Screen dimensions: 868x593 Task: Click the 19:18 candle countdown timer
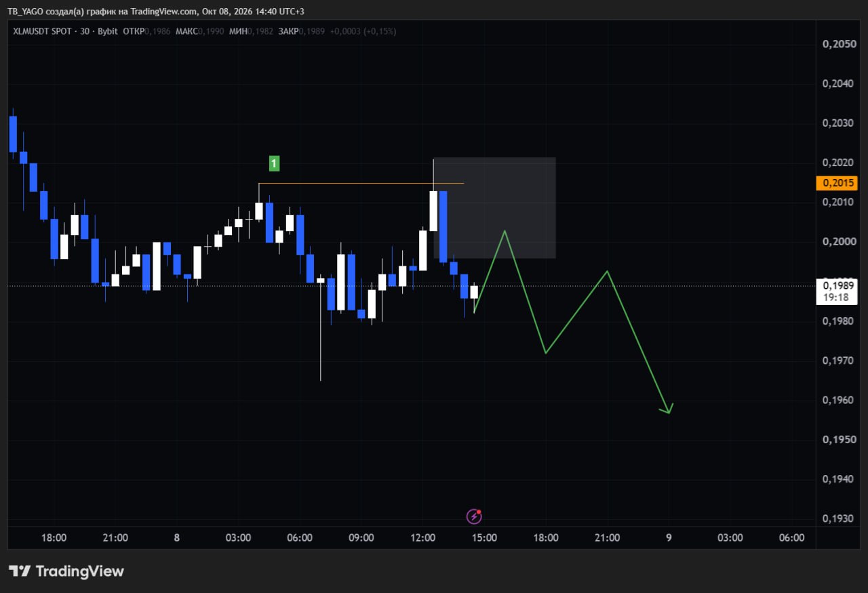point(837,298)
